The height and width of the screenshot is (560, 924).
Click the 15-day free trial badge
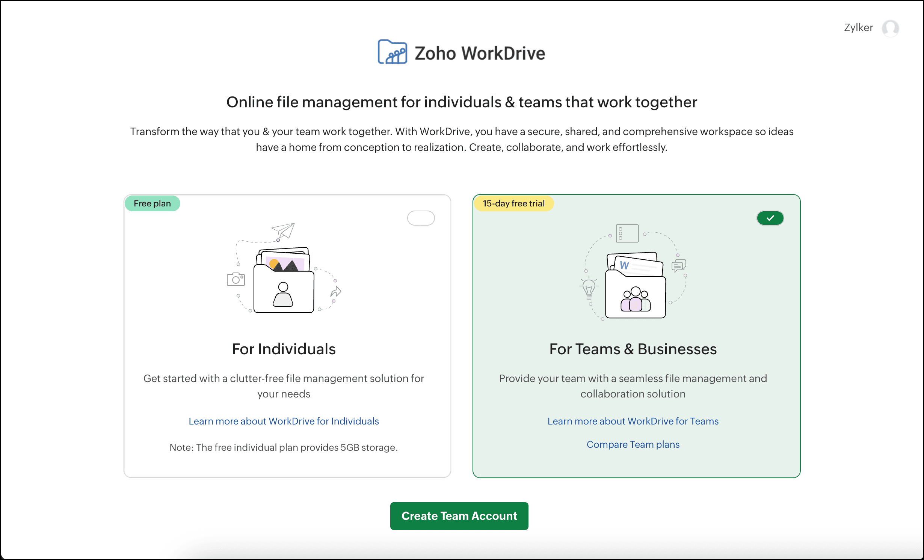click(513, 203)
